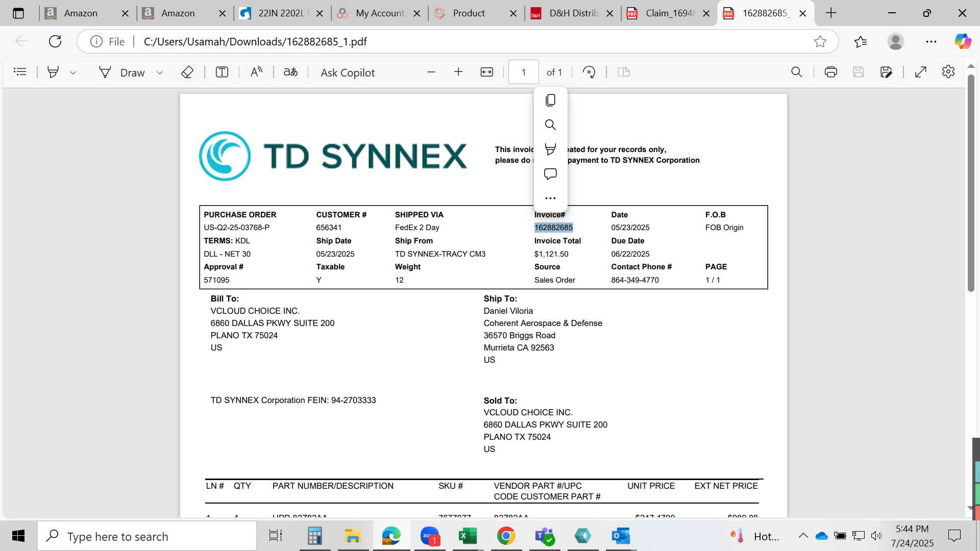Show hidden system tray icons chevron

coord(803,536)
